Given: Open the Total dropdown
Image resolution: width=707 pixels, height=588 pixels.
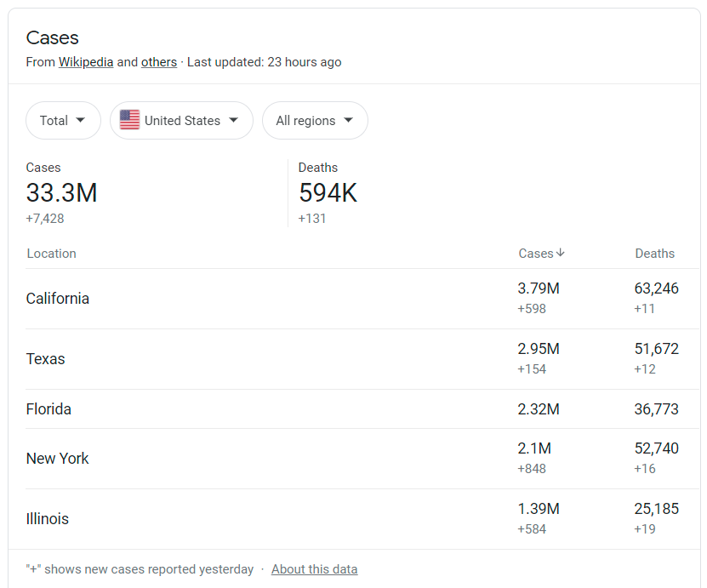Looking at the screenshot, I should [x=63, y=121].
